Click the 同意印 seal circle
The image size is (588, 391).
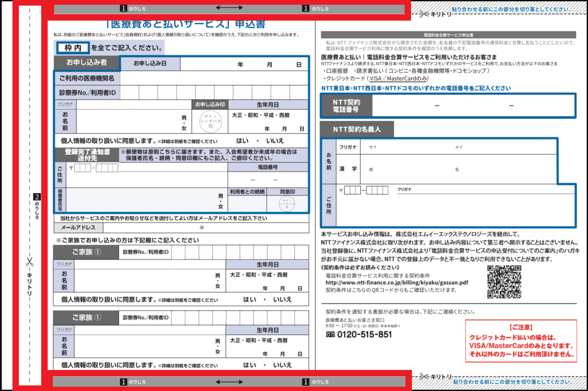coord(287,203)
